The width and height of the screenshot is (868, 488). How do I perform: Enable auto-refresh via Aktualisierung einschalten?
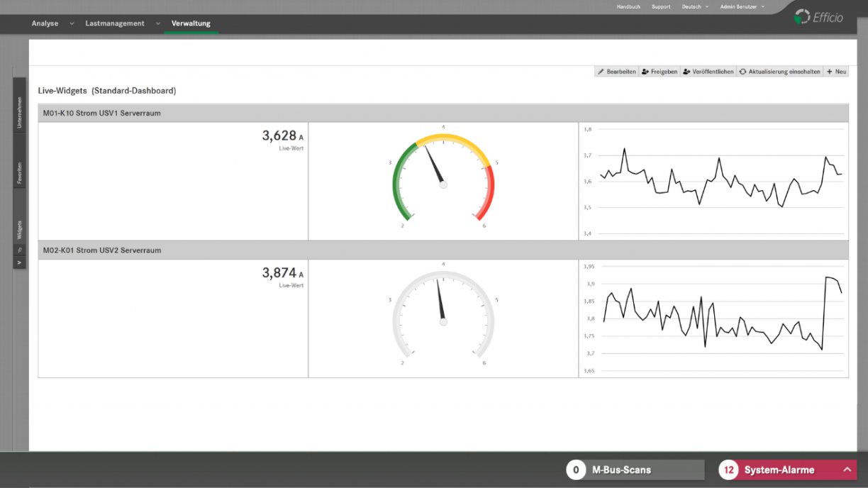click(x=779, y=72)
